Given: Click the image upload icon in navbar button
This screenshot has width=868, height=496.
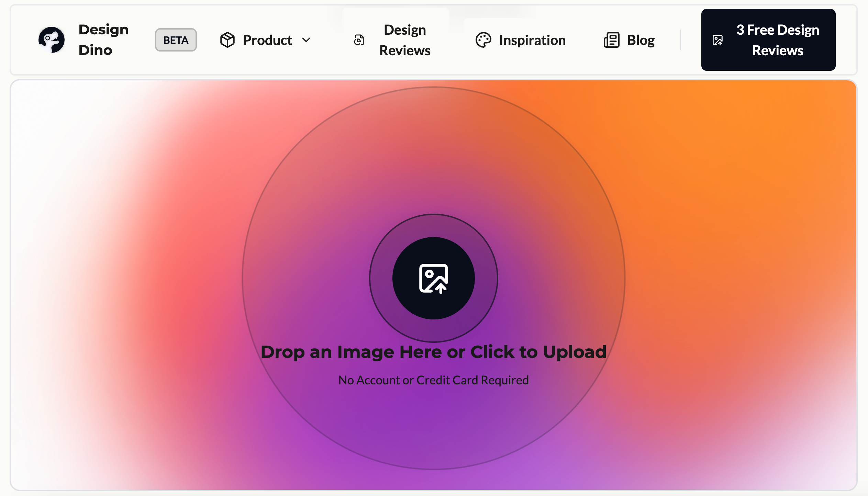Looking at the screenshot, I should pos(717,40).
